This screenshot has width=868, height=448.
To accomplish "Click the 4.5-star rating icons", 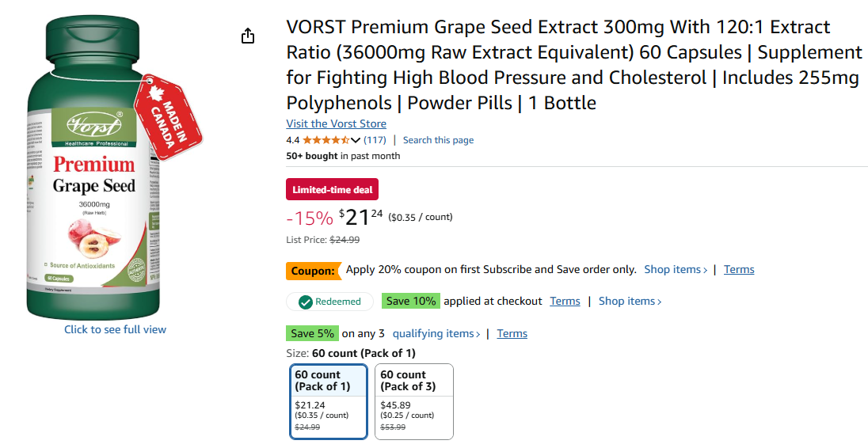I will click(325, 140).
